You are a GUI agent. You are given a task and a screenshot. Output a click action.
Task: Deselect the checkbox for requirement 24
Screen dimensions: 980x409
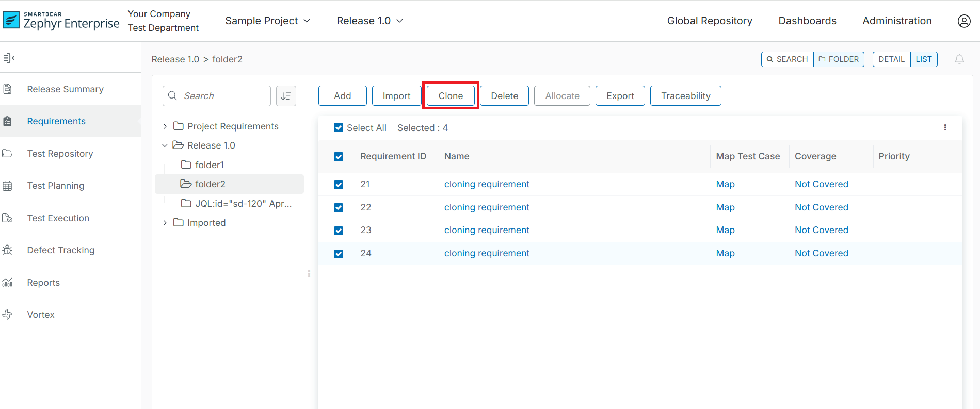point(339,254)
